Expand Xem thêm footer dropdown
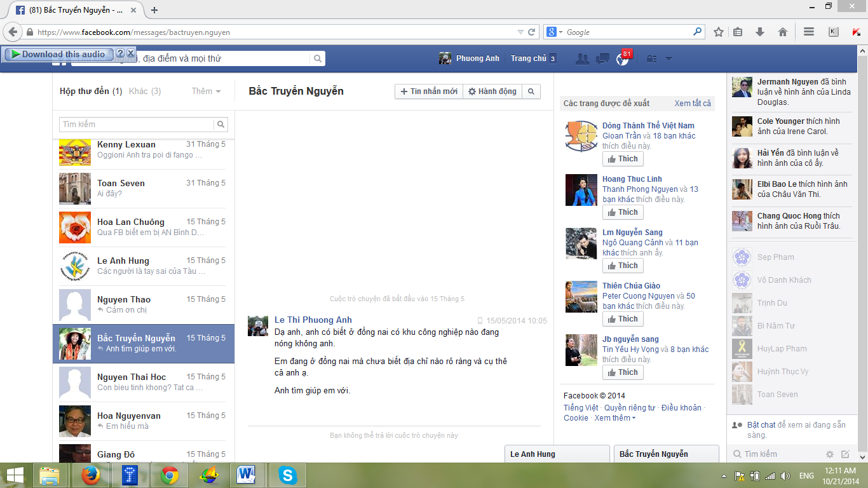Screen dimensions: 868x488 tap(615, 418)
